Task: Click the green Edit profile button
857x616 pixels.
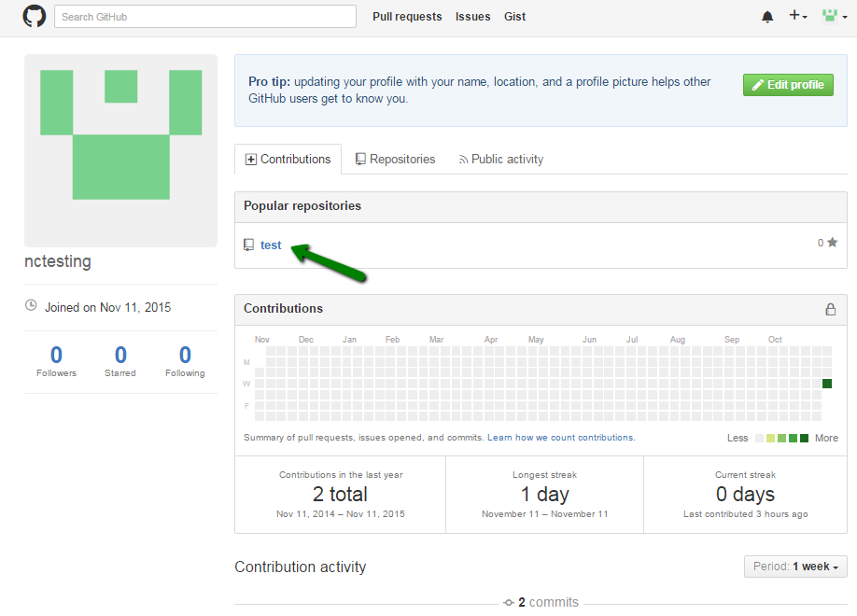Action: tap(787, 83)
